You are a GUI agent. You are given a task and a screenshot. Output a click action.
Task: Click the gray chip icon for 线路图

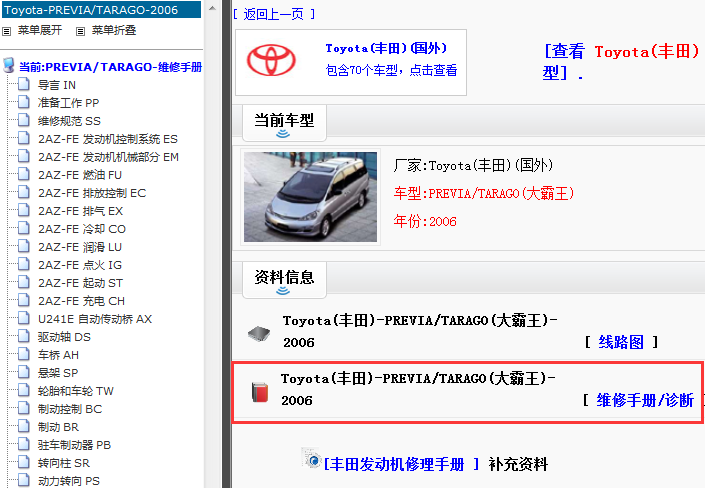pyautogui.click(x=259, y=333)
